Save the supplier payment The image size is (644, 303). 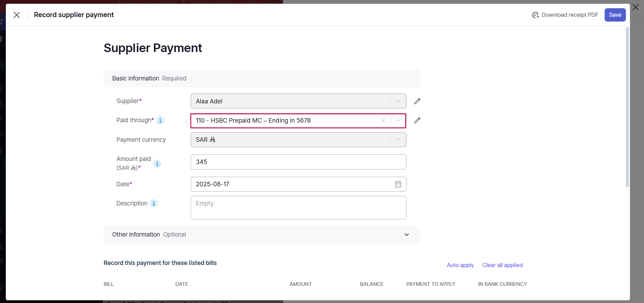click(615, 15)
